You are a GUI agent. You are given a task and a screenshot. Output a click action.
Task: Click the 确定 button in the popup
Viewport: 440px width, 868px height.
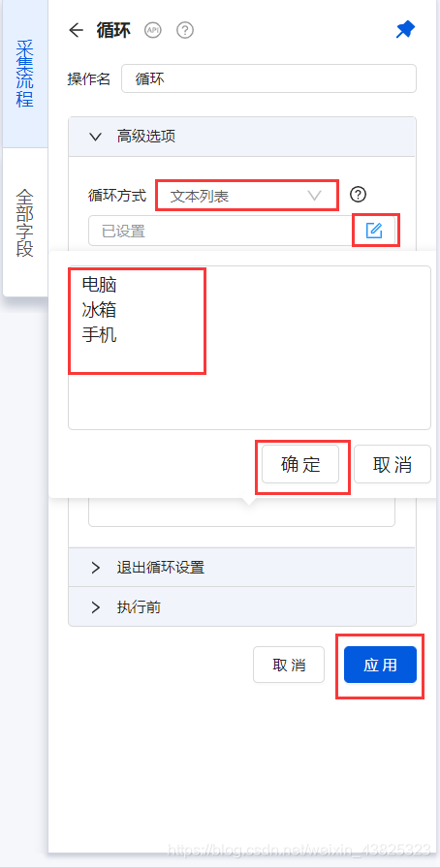300,464
